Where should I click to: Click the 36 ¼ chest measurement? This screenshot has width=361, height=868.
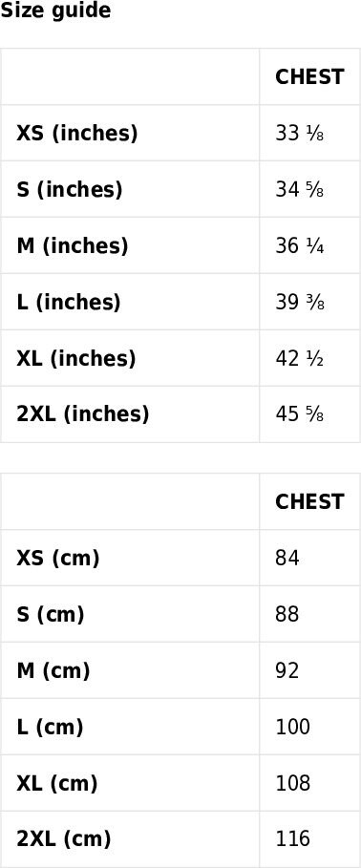299,245
